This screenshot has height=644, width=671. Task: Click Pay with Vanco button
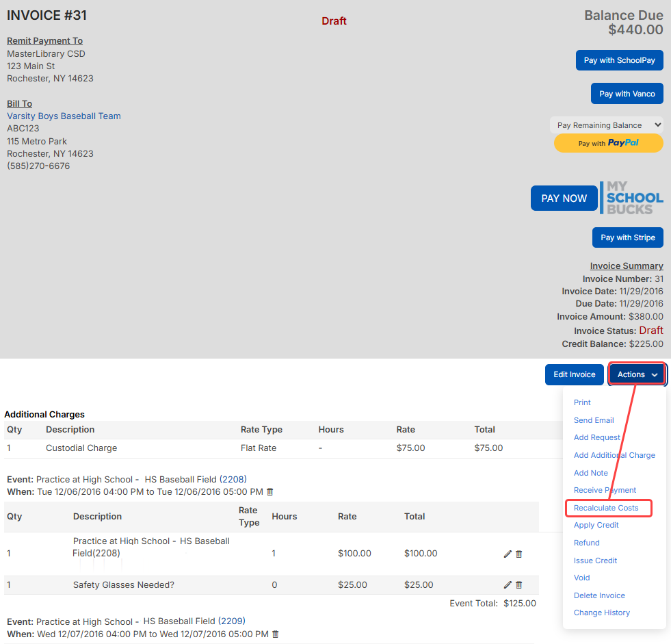pyautogui.click(x=627, y=94)
